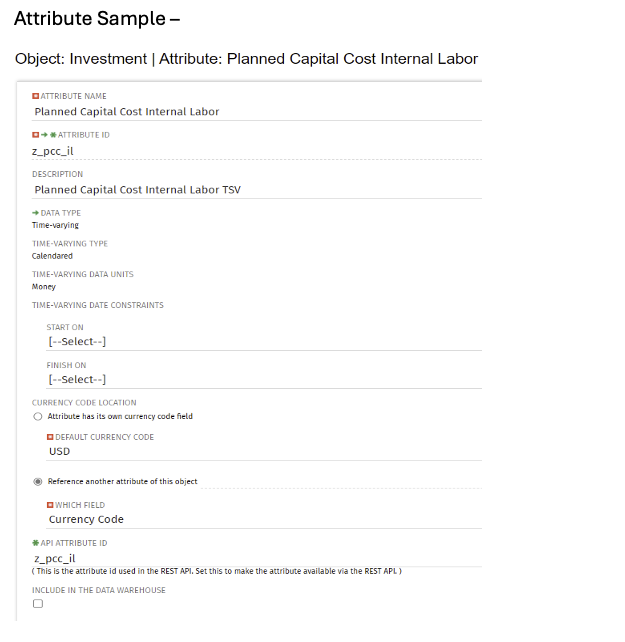The height and width of the screenshot is (642, 625).
Task: Click the Attribute ID field z_pcc_il
Action: pos(256,151)
